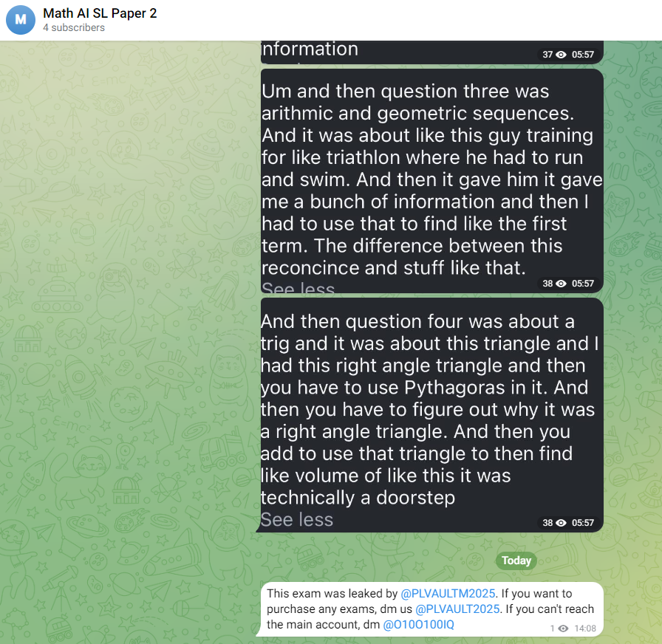662x644 pixels.
Task: Open the Math AI SL Paper 2 channel avatar
Action: tap(20, 20)
